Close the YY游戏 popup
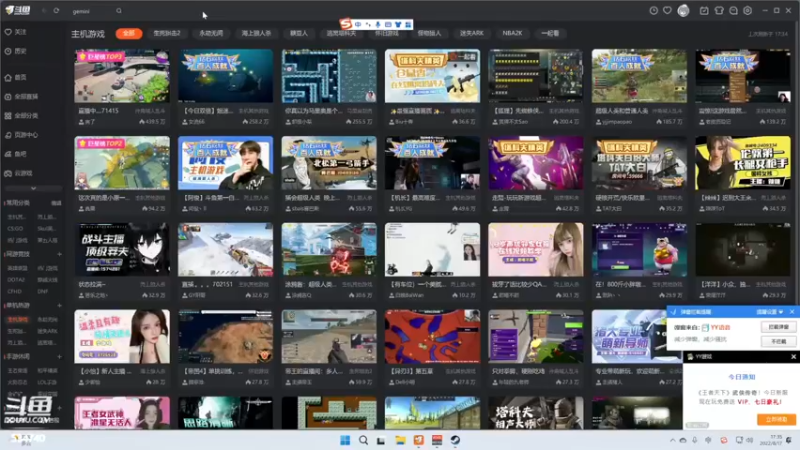 coord(793,357)
